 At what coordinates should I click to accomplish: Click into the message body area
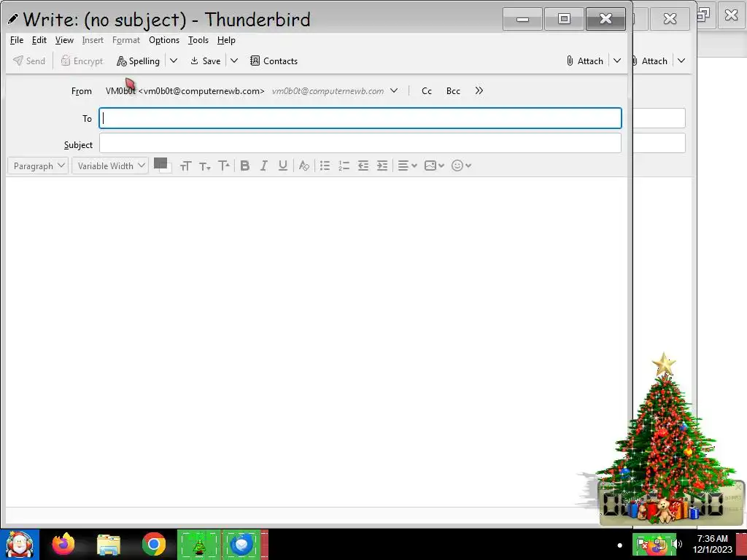click(317, 341)
